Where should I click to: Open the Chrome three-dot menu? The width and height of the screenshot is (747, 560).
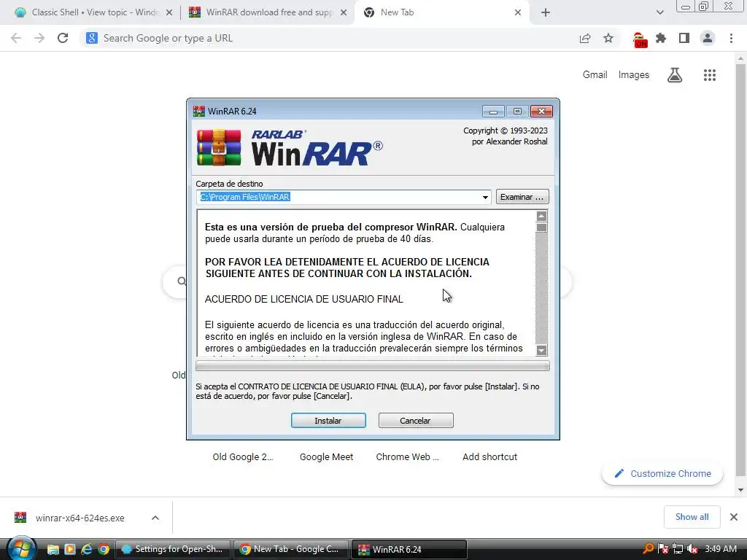(x=731, y=38)
